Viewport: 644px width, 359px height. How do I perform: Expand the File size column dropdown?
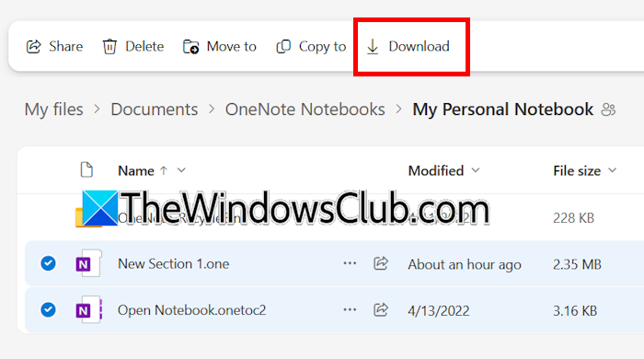point(612,170)
